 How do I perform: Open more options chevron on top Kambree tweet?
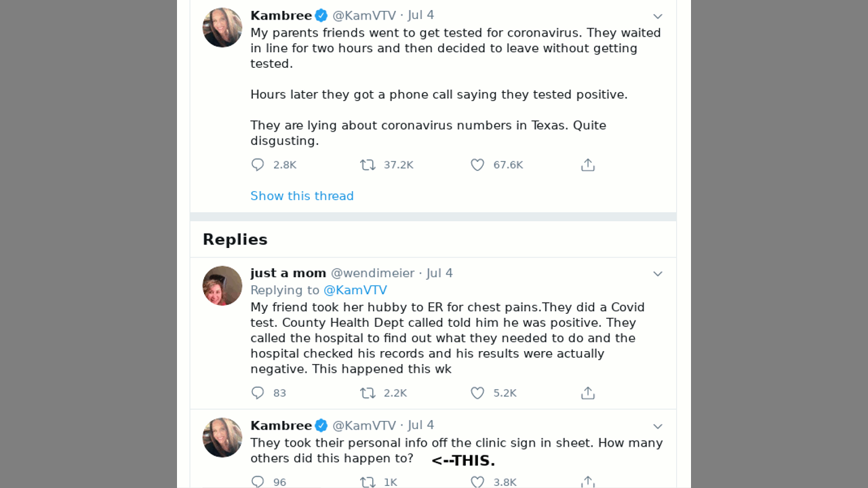pos(657,16)
